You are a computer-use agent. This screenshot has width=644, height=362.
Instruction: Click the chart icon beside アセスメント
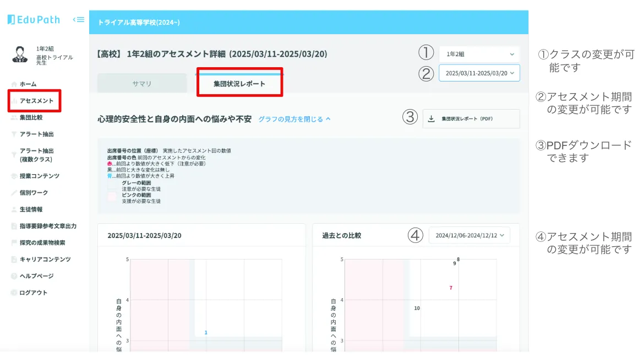(14, 101)
